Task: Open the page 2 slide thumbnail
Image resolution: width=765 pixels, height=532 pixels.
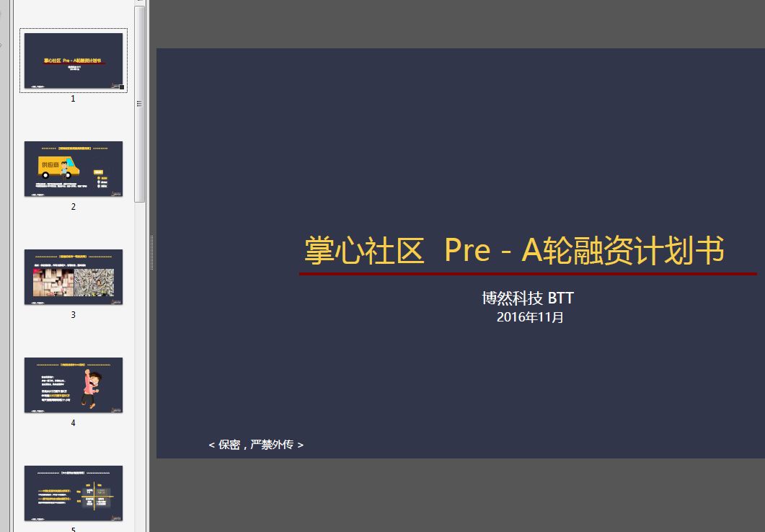Action: pos(73,169)
